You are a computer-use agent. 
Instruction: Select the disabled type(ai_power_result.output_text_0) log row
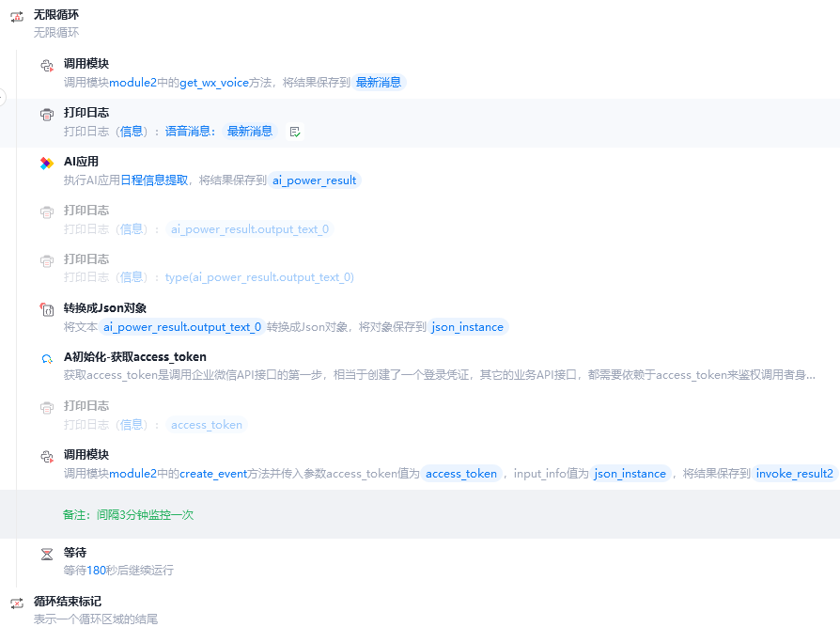tap(259, 277)
